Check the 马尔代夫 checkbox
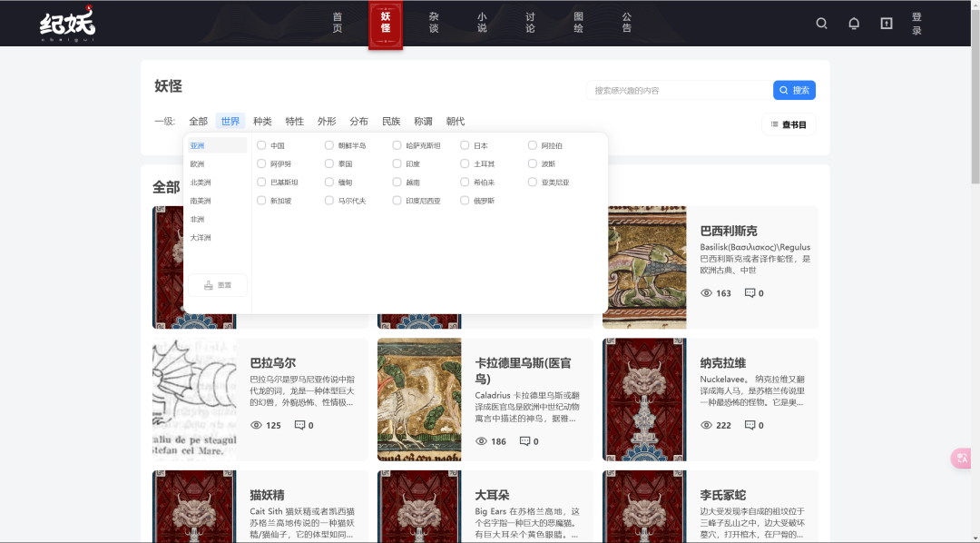 click(328, 200)
